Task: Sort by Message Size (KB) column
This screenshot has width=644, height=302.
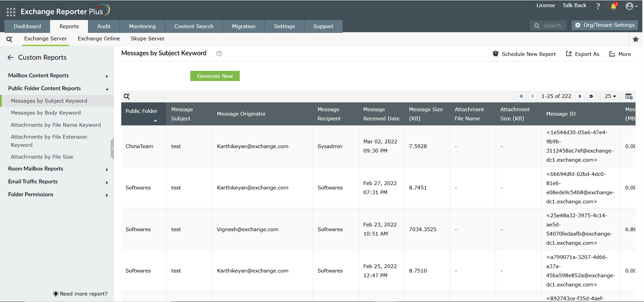Action: [427, 114]
